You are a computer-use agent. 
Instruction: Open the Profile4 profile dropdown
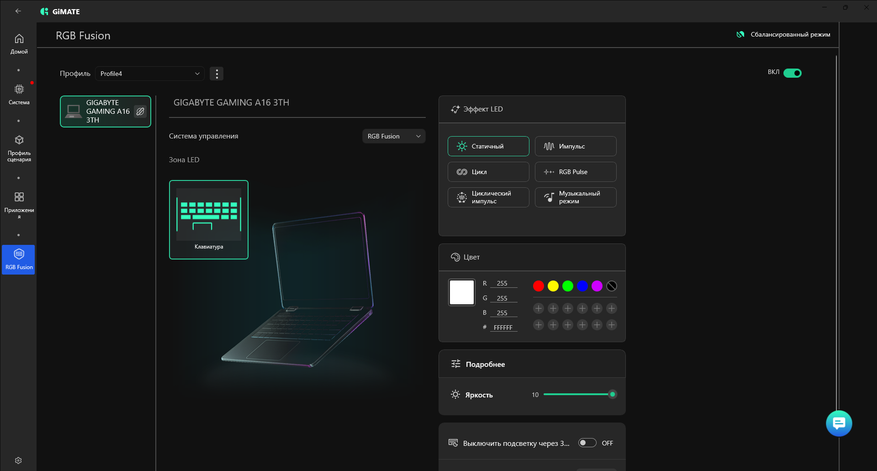pyautogui.click(x=149, y=73)
